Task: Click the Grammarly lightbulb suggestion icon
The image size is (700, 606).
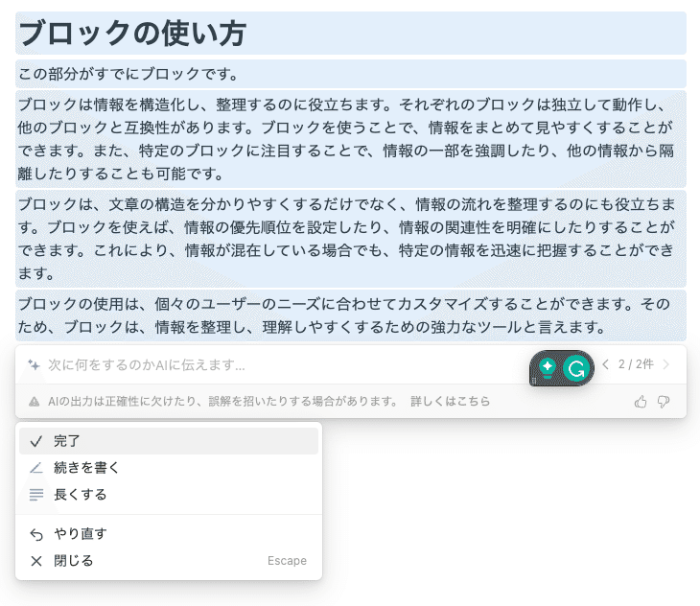Action: click(x=548, y=368)
